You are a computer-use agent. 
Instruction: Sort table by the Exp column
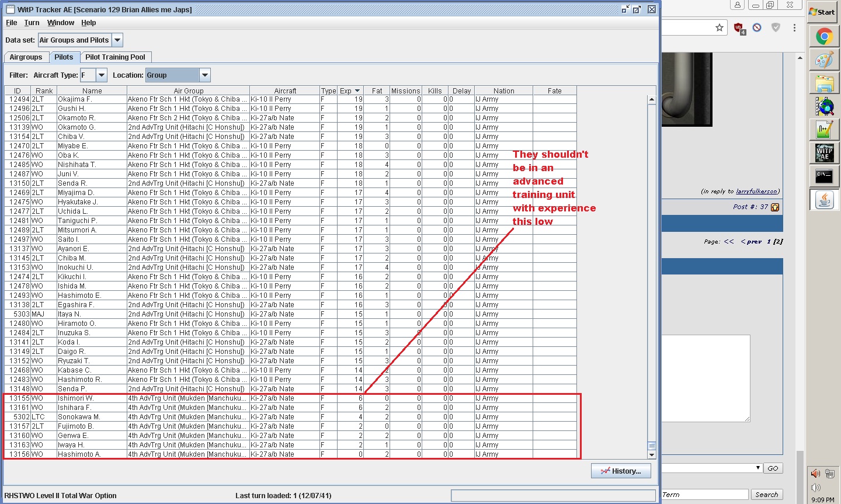pos(350,91)
